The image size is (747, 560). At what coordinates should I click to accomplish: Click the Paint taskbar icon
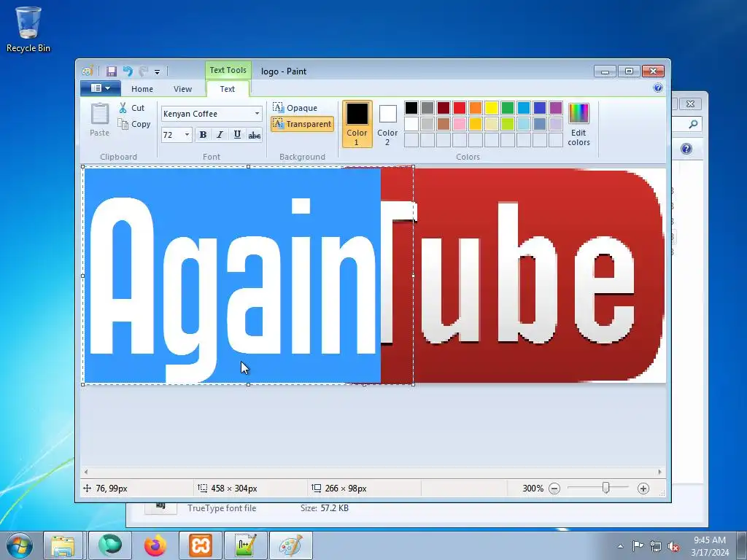click(290, 545)
